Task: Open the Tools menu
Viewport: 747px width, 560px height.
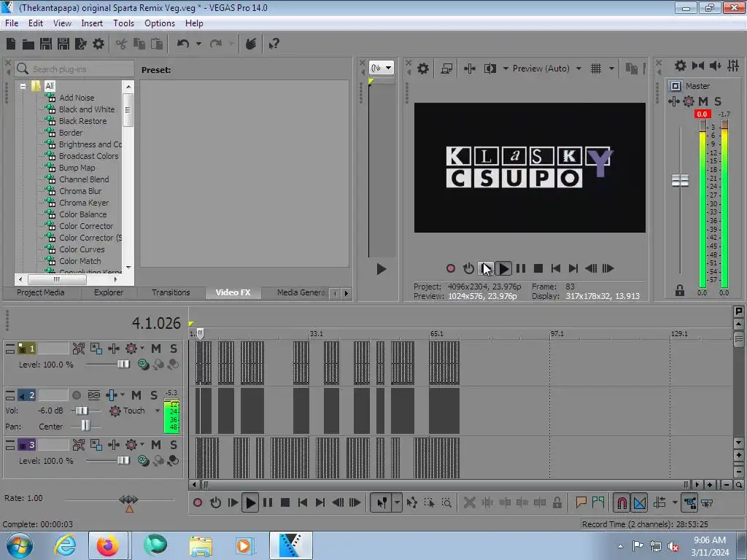Action: click(123, 23)
